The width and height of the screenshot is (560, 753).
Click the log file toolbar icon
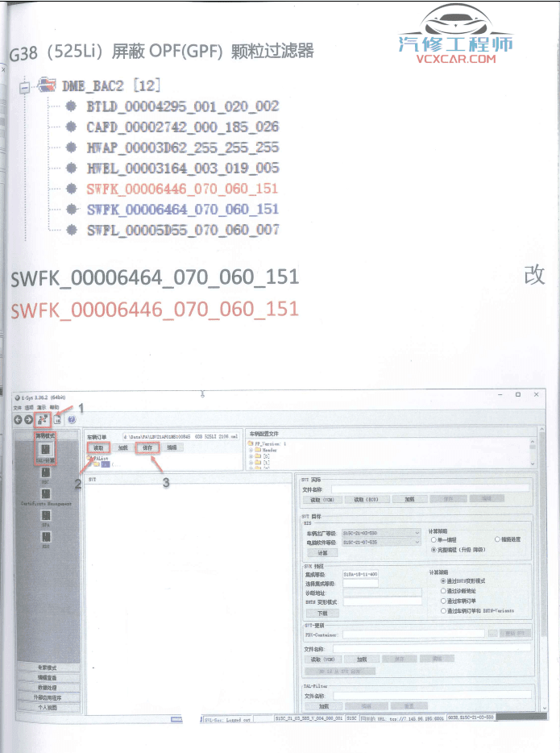[57, 420]
